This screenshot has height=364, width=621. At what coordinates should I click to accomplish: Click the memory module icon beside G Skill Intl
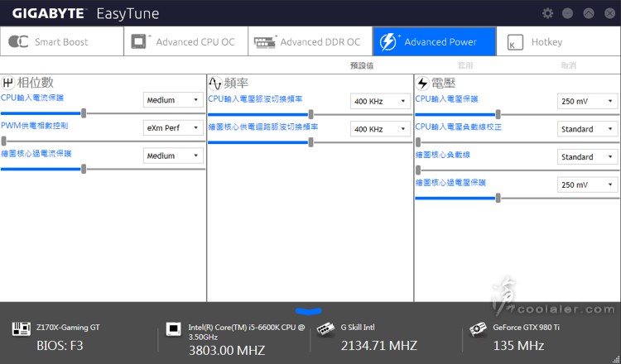pos(325,328)
